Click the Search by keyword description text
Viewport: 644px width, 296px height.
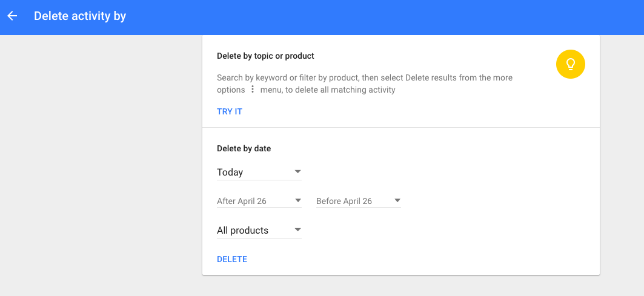(365, 84)
